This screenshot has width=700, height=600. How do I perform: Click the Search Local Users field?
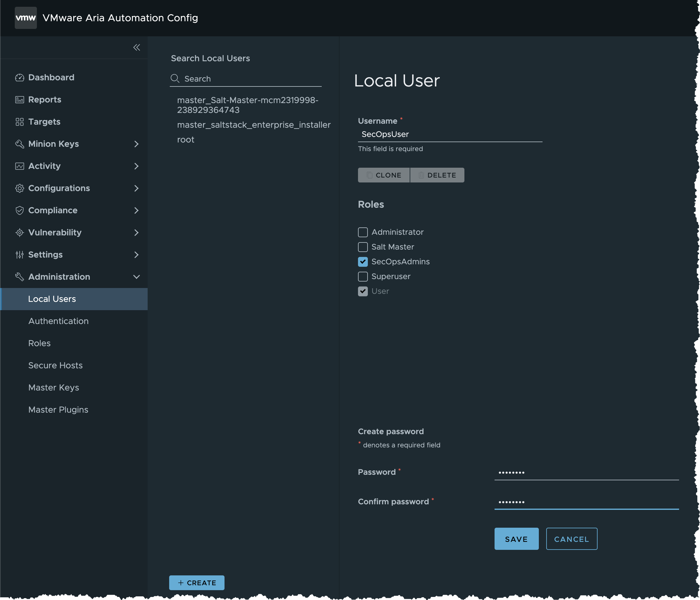pyautogui.click(x=246, y=79)
